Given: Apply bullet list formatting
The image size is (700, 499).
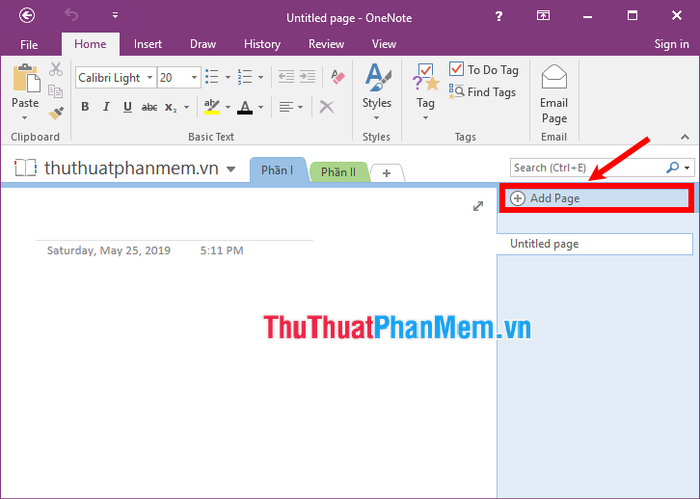Looking at the screenshot, I should (212, 77).
